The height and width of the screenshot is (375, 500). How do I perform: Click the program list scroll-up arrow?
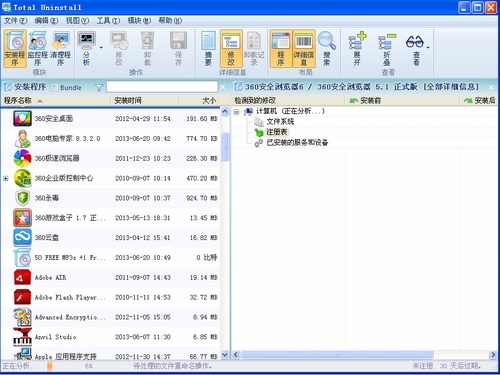pos(225,111)
